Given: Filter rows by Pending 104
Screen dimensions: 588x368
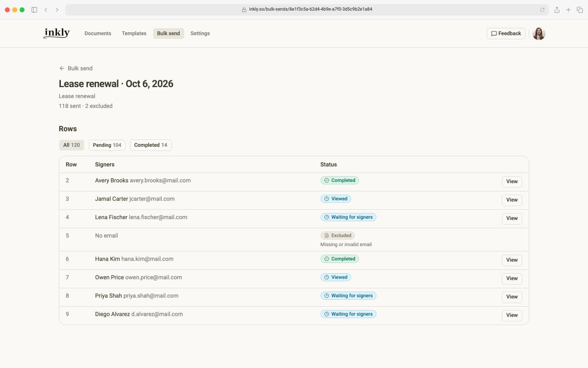Looking at the screenshot, I should (107, 145).
